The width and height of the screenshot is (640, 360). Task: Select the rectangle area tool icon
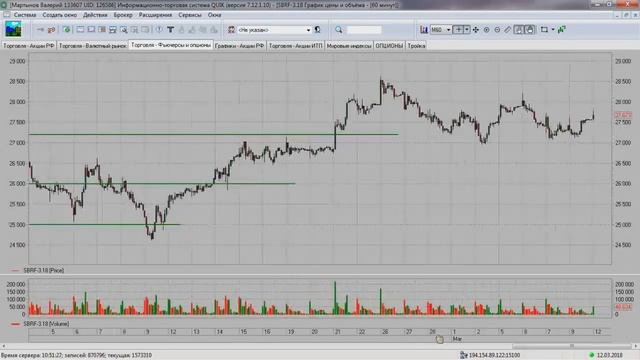coord(544,30)
